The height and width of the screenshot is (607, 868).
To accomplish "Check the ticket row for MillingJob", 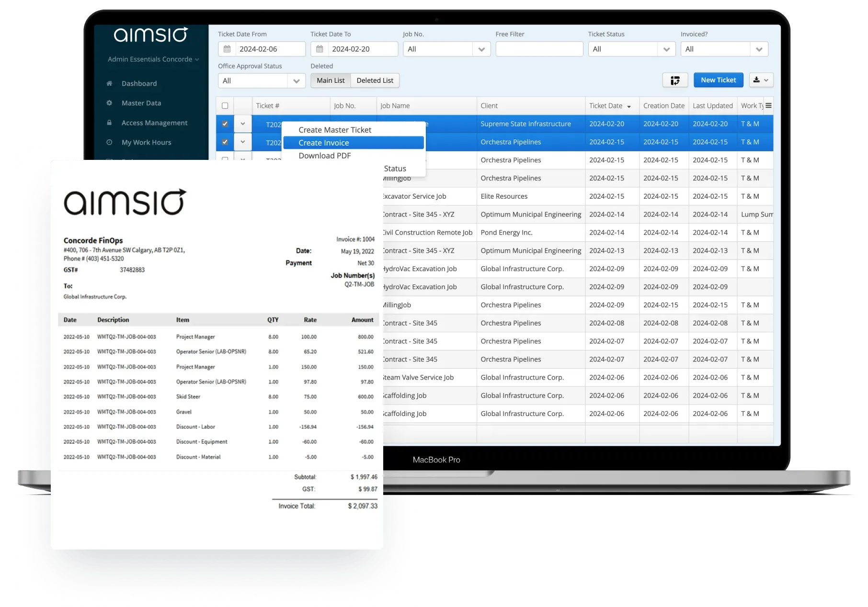I will [225, 178].
